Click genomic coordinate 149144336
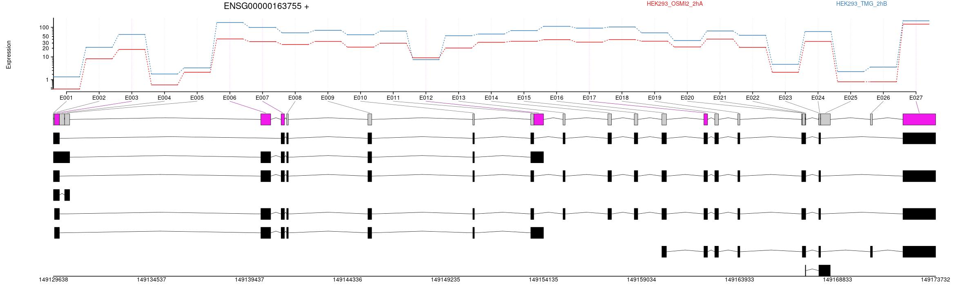 coord(347,280)
